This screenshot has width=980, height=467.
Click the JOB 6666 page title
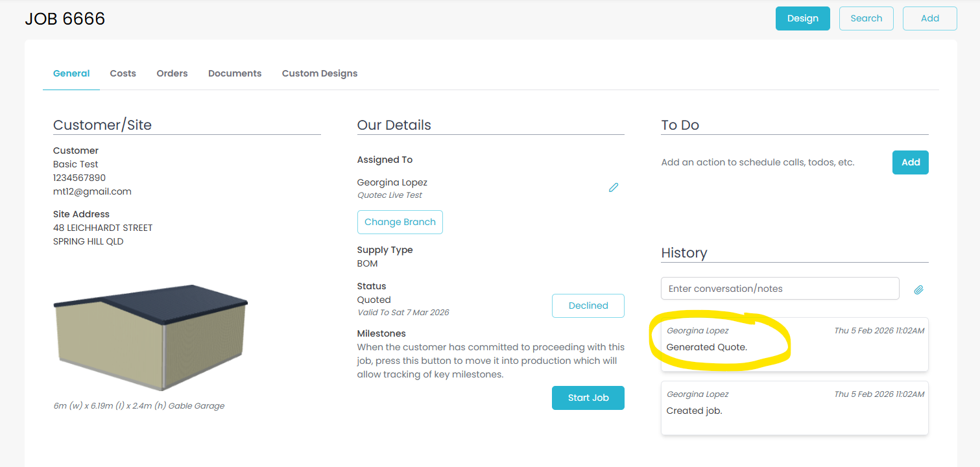(65, 19)
